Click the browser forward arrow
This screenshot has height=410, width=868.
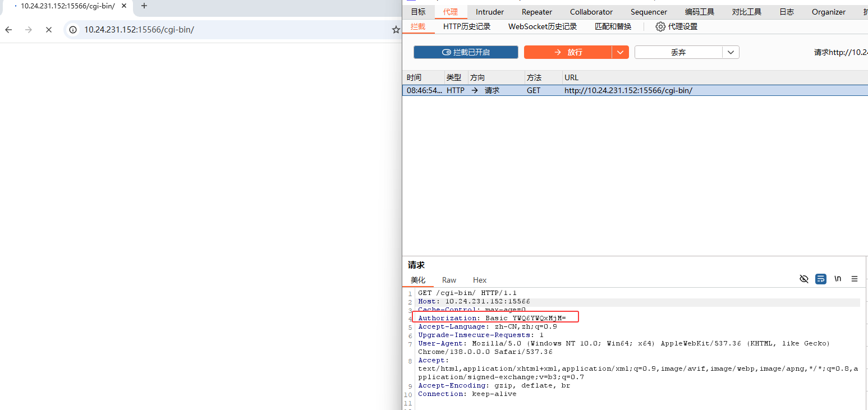point(29,29)
